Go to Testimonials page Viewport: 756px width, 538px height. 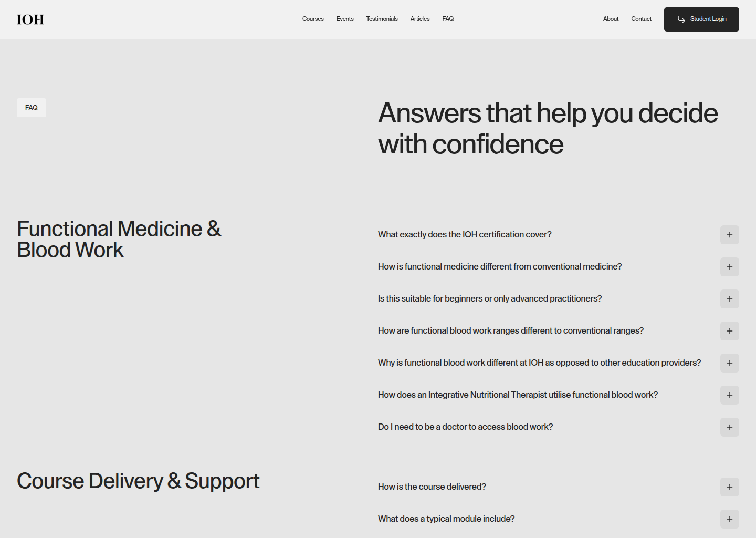pyautogui.click(x=382, y=19)
